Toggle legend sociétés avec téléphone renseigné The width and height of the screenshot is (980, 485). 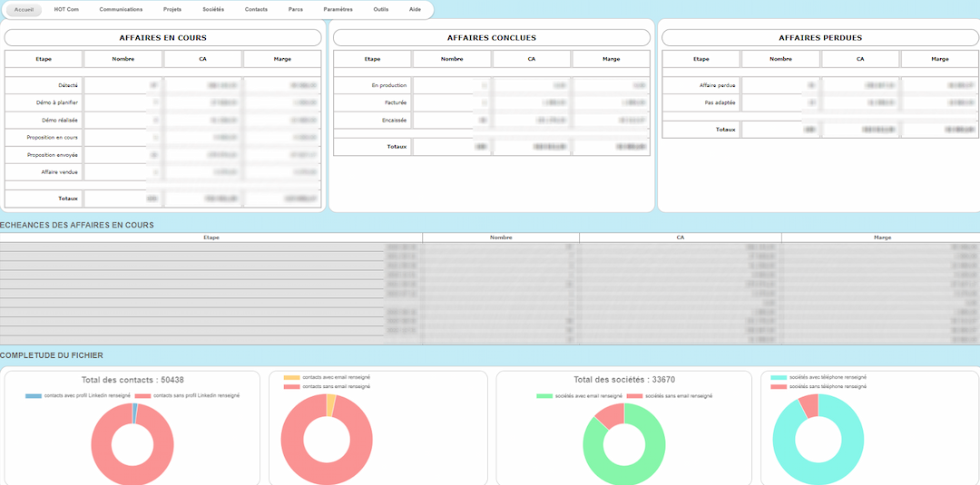[818, 378]
